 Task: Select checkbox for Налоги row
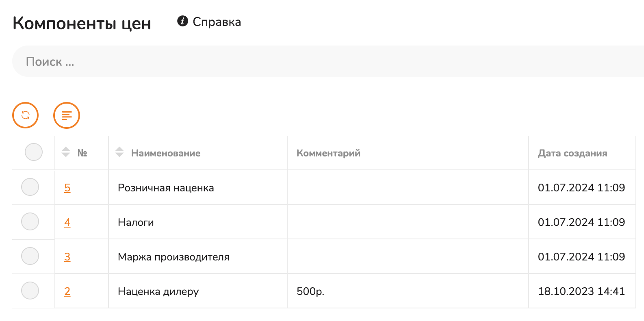(30, 221)
